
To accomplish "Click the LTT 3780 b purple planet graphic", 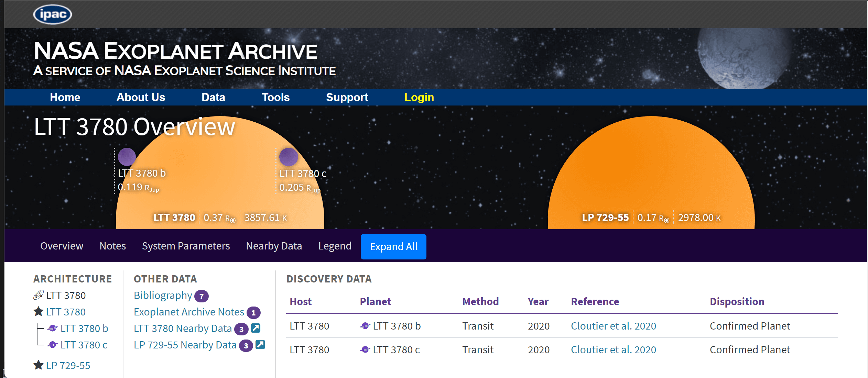I will point(127,157).
